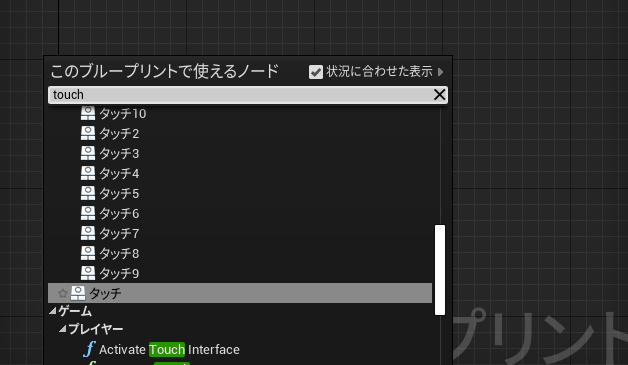Click the function icon beside Activate Touch Interface

click(x=89, y=349)
